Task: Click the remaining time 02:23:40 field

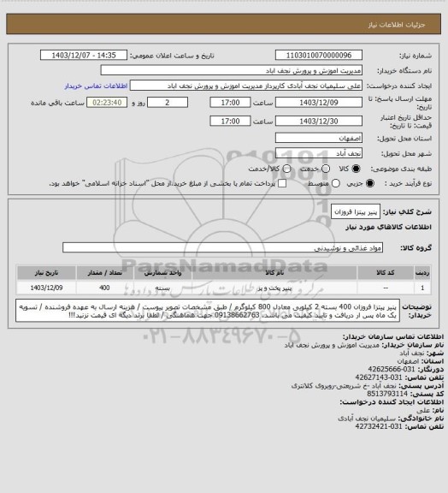Action: coord(107,103)
